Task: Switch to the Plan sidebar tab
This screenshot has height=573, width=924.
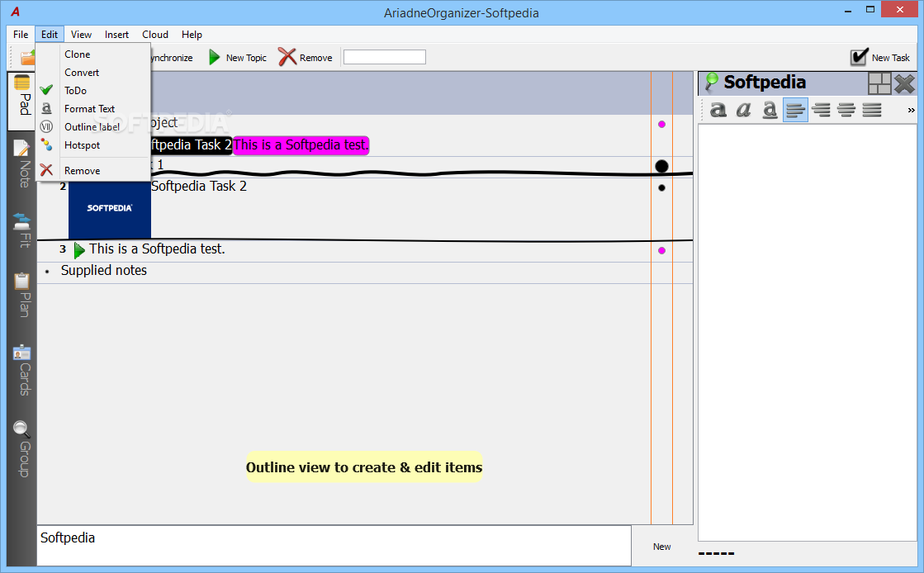Action: 22,295
